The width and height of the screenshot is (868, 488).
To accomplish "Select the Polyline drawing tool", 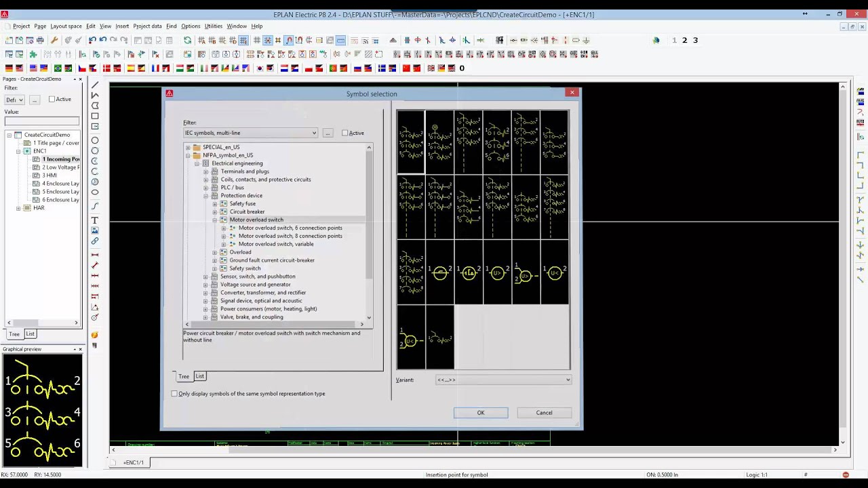I will [x=95, y=95].
